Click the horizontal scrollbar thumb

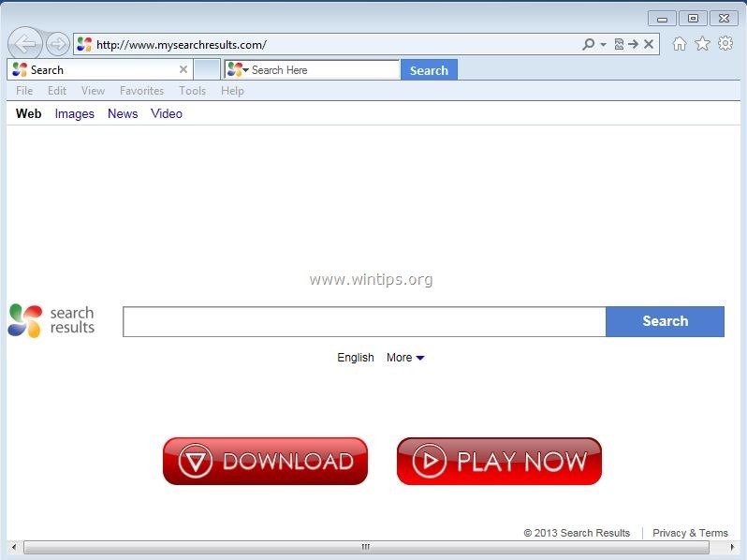(x=366, y=547)
